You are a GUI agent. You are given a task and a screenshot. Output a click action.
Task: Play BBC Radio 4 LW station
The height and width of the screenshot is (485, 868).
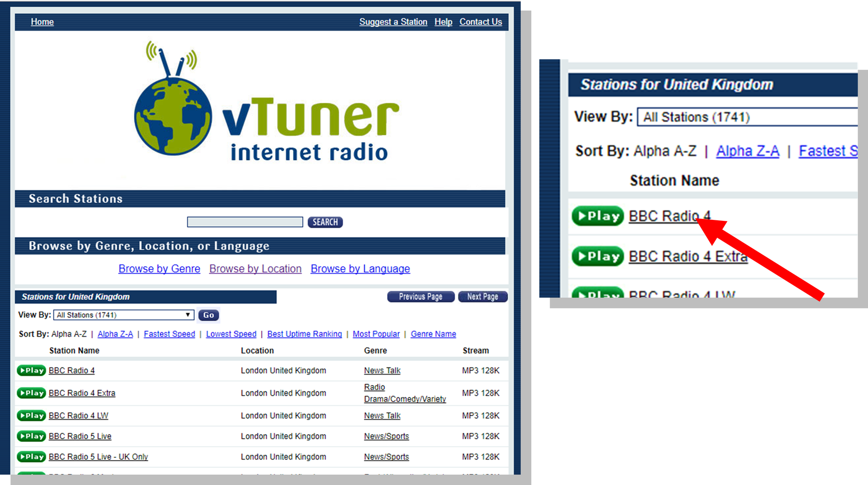tap(31, 416)
